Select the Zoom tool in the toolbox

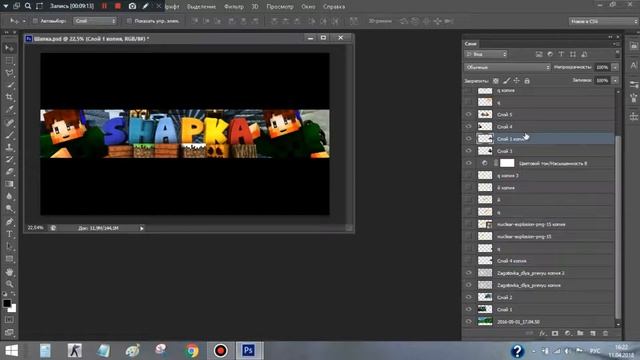tap(9, 284)
